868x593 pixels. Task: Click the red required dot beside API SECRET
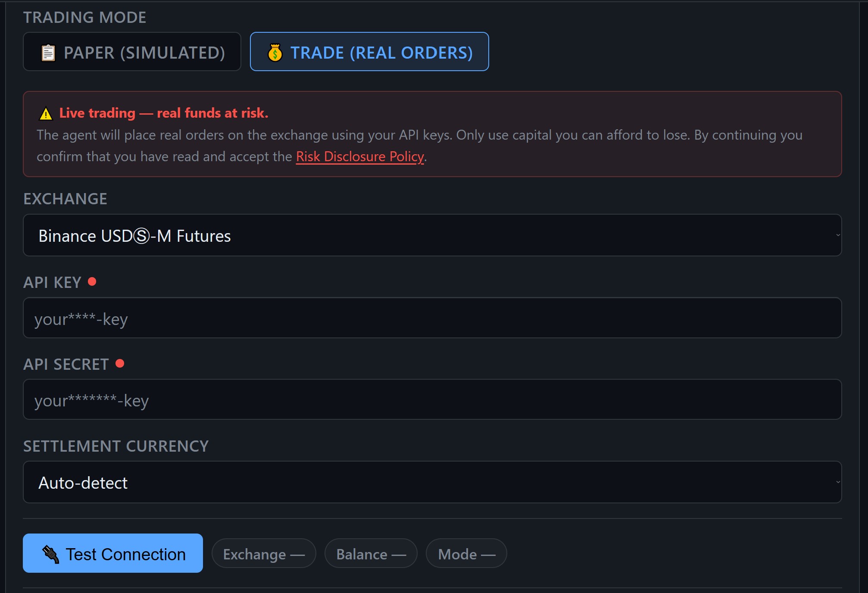pos(120,363)
